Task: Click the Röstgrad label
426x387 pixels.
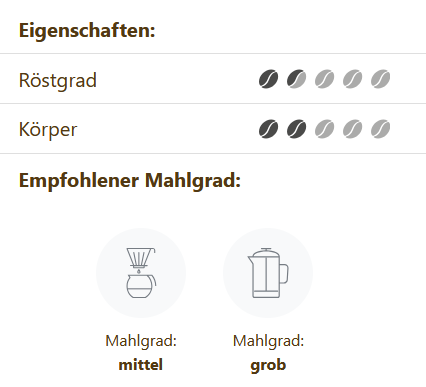Action: 58,81
